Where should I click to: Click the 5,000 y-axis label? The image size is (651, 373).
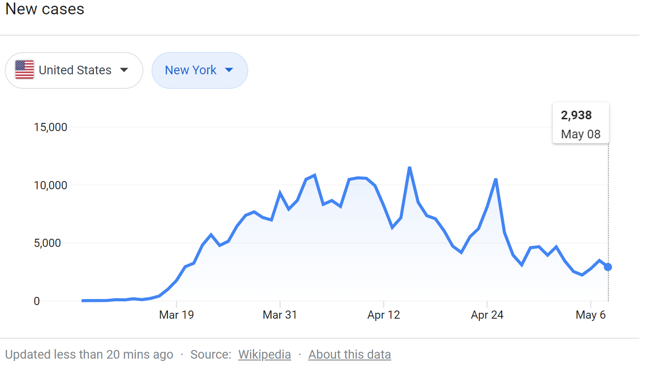[x=47, y=243]
